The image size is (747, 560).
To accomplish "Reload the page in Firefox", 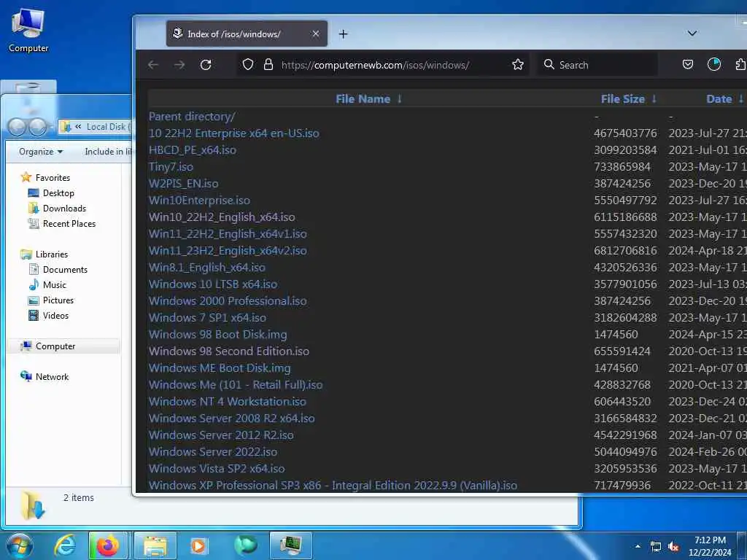I will point(206,65).
